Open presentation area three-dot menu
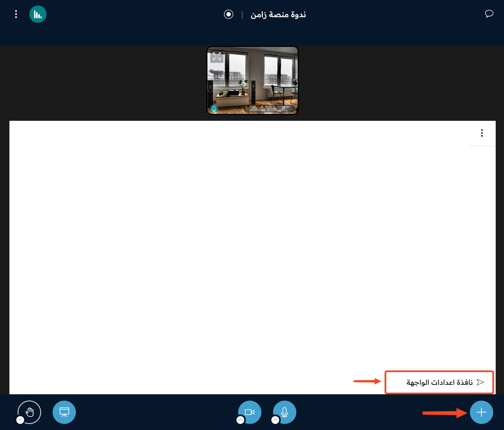The width and height of the screenshot is (504, 430). (482, 133)
